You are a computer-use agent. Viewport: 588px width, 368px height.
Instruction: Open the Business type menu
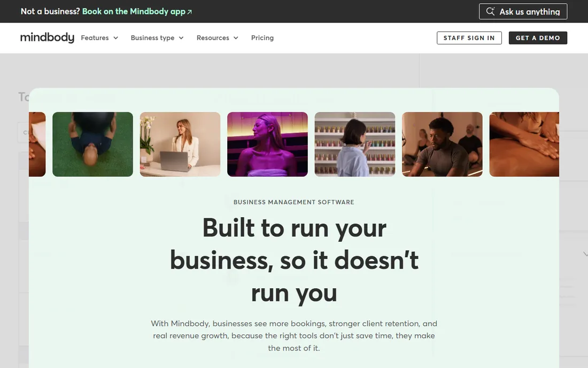[157, 38]
